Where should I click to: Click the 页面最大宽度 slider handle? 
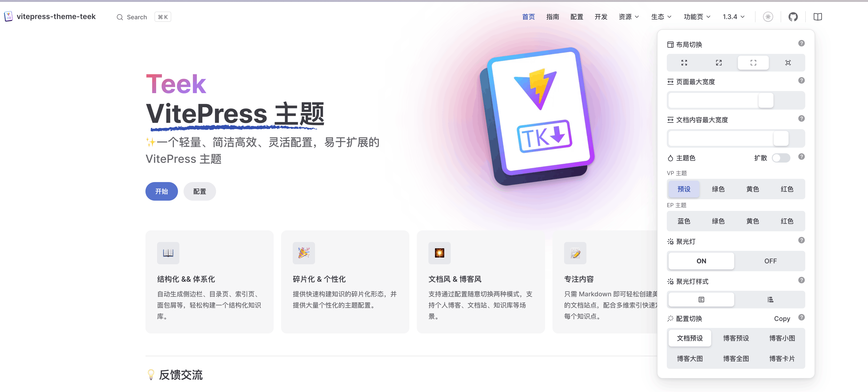[x=766, y=100]
